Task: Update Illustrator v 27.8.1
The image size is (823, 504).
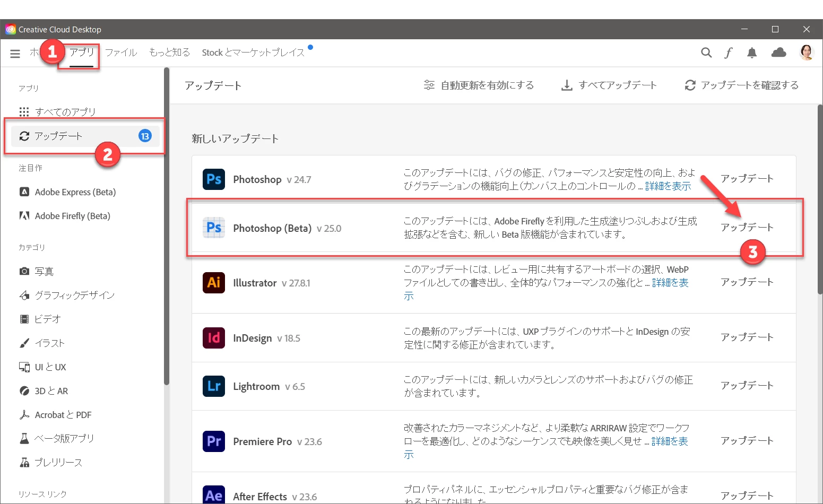Action: tap(747, 282)
